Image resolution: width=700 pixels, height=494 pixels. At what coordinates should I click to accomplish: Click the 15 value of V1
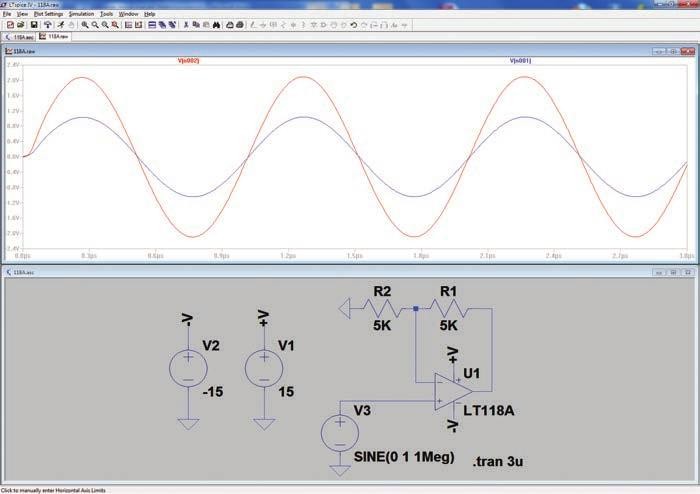pyautogui.click(x=286, y=392)
